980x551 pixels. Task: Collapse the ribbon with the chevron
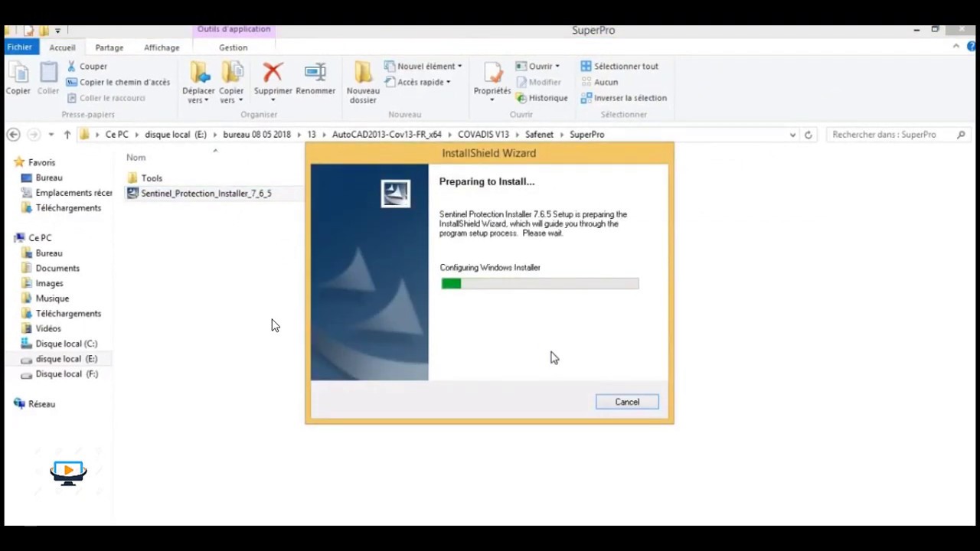click(x=956, y=47)
